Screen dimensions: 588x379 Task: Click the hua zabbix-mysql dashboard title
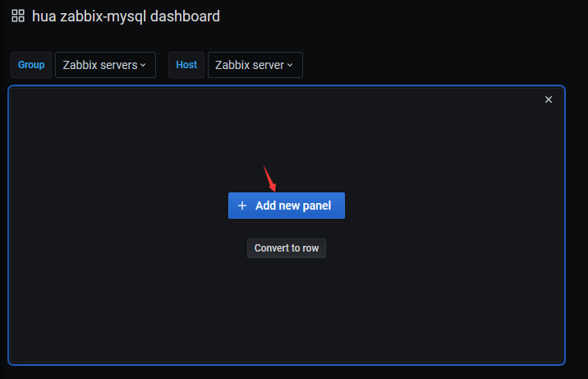(126, 16)
